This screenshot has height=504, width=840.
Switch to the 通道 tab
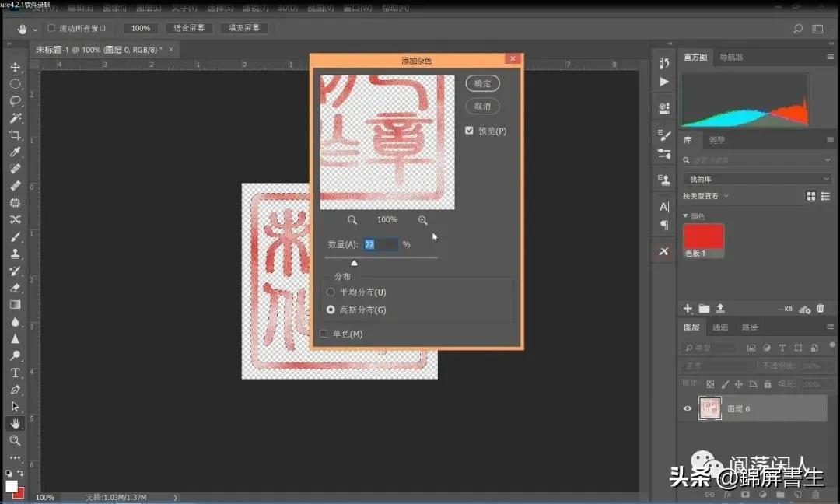719,326
